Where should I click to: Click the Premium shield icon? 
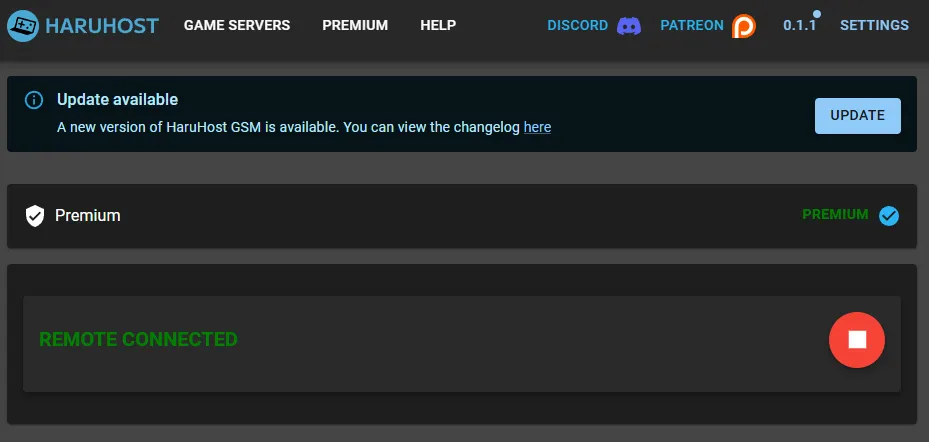point(35,216)
